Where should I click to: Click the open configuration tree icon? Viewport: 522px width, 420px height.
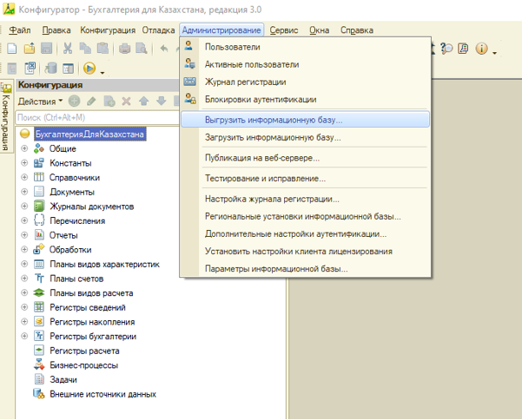pos(12,69)
